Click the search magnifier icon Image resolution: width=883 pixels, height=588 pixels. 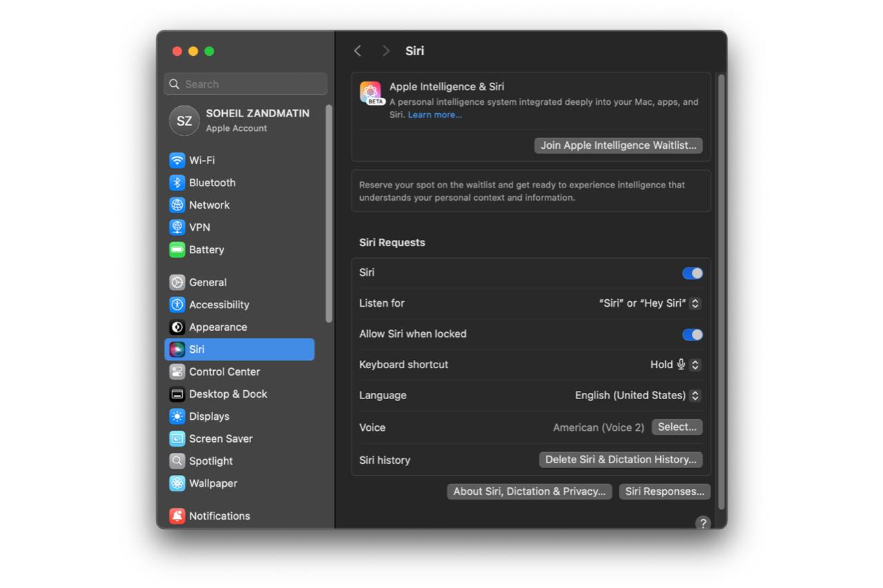175,84
